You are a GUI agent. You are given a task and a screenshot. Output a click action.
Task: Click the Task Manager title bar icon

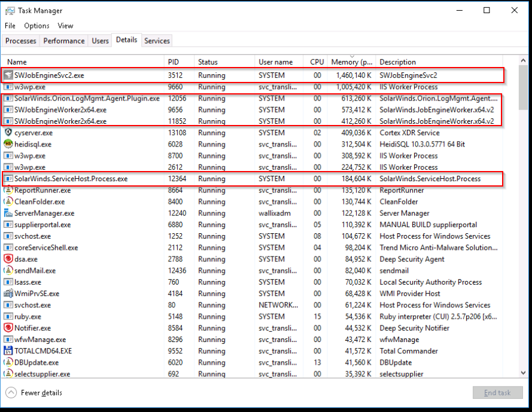point(10,11)
